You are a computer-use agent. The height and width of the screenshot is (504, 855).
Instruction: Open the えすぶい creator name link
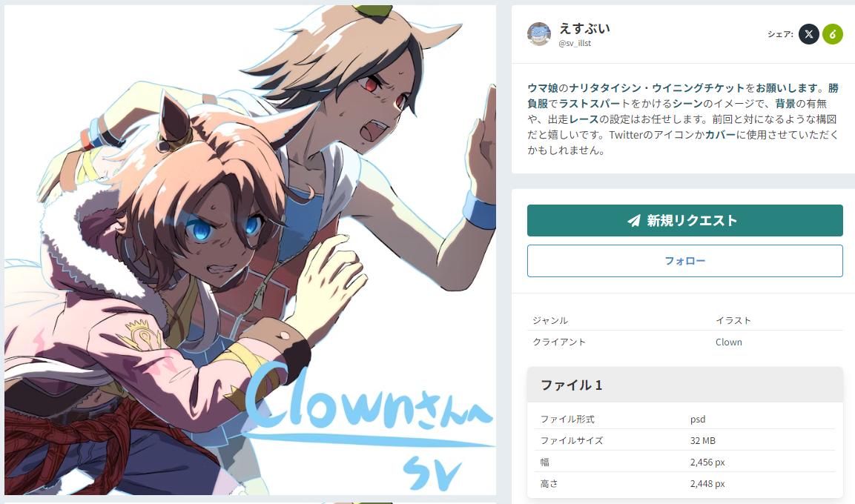(x=584, y=28)
